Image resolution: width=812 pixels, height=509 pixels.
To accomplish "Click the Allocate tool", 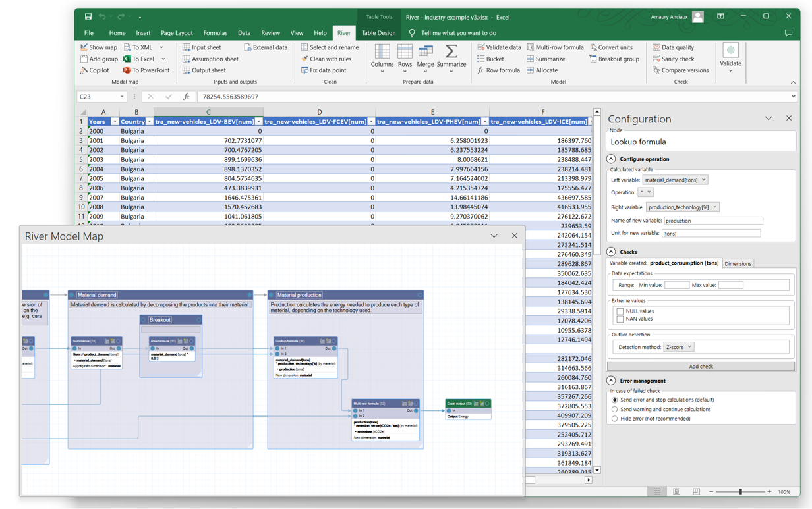I will 541,70.
